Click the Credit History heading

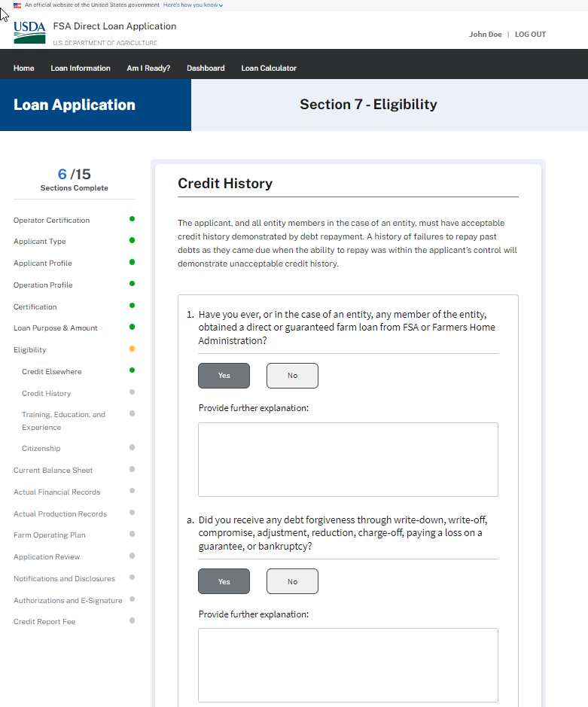pyautogui.click(x=225, y=184)
